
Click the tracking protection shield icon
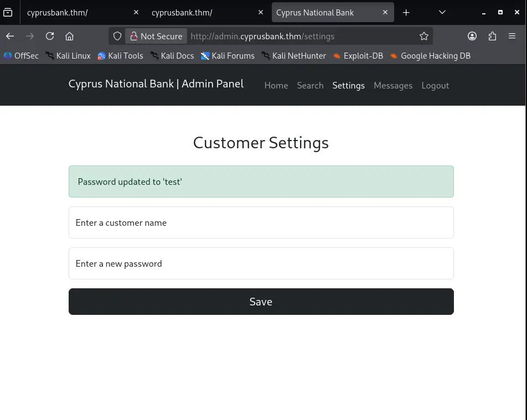pyautogui.click(x=117, y=36)
